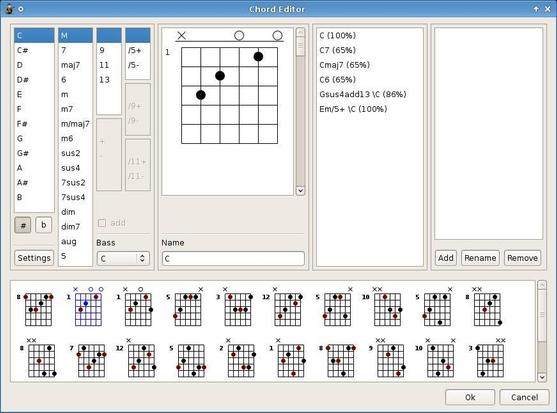The width and height of the screenshot is (557, 413).
Task: Click the fret-position scrollbar handle by the fretboard
Action: pos(300,47)
